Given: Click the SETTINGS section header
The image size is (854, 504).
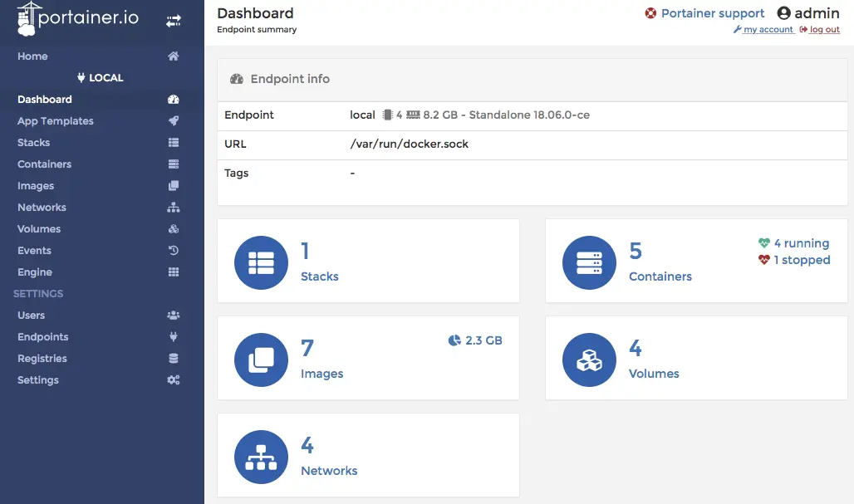Looking at the screenshot, I should (x=38, y=293).
